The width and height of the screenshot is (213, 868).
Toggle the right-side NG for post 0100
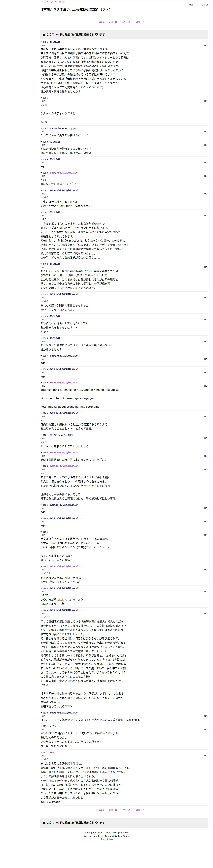click(206, 416)
